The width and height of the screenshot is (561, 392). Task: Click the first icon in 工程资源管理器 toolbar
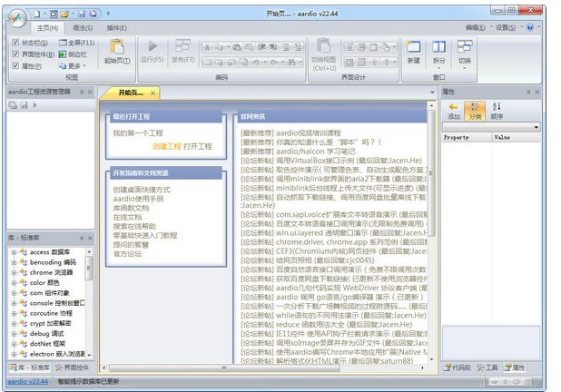point(14,104)
